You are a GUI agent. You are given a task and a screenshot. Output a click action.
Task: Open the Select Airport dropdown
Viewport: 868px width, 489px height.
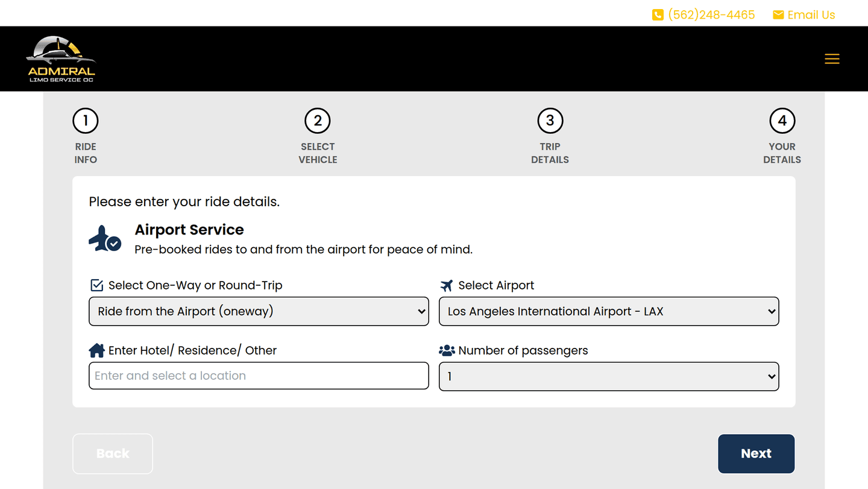coord(609,311)
